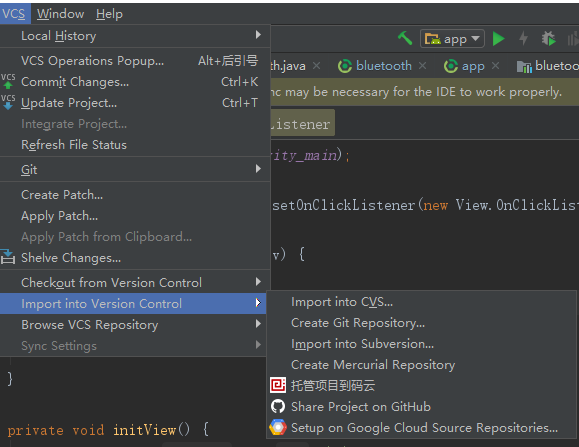Image resolution: width=579 pixels, height=447 pixels.
Task: Click the Listener breadcrumb in editor
Action: (303, 124)
